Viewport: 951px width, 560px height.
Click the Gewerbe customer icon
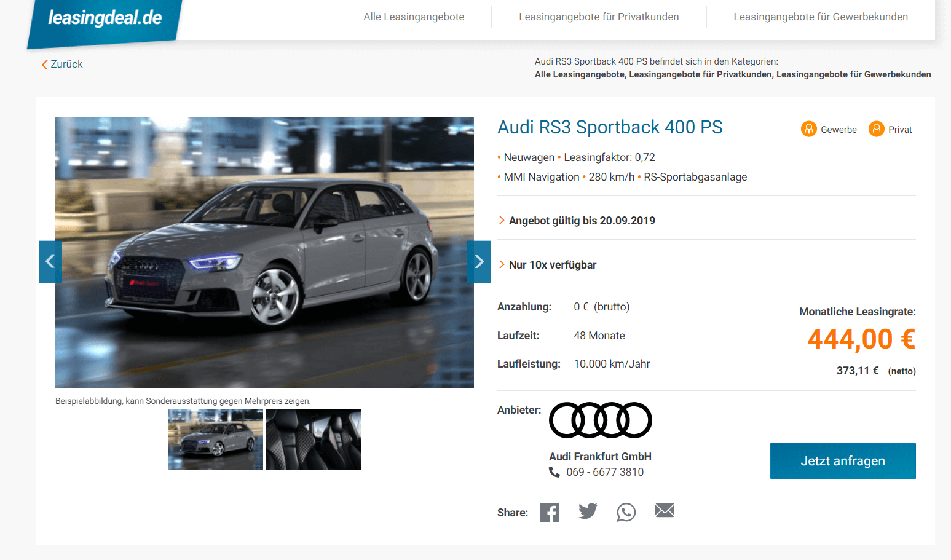pos(809,129)
